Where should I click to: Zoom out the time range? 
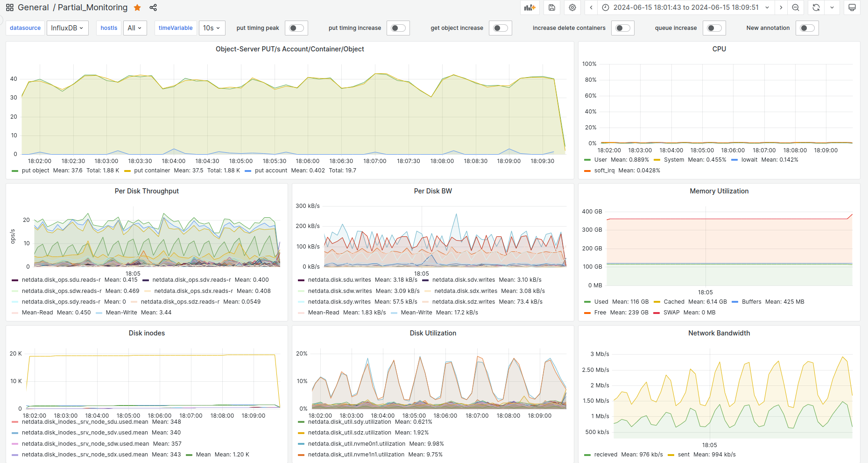tap(796, 7)
